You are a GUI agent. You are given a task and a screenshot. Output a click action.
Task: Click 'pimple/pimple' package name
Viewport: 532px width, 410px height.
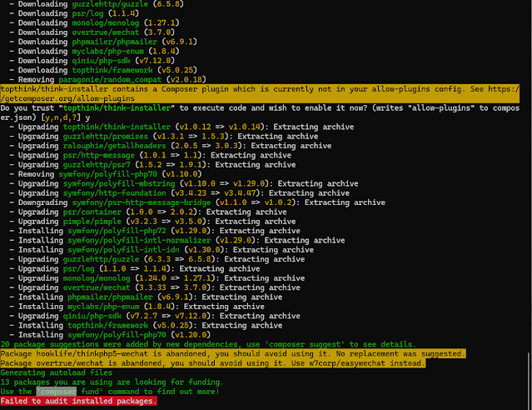tap(92, 222)
